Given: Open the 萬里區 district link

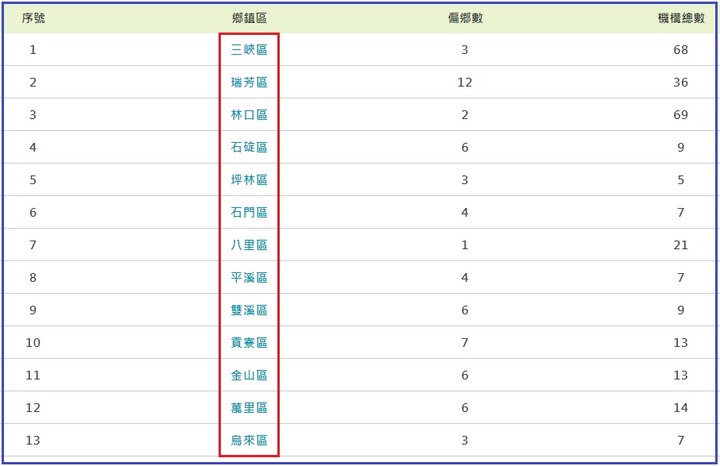Looking at the screenshot, I should [249, 408].
